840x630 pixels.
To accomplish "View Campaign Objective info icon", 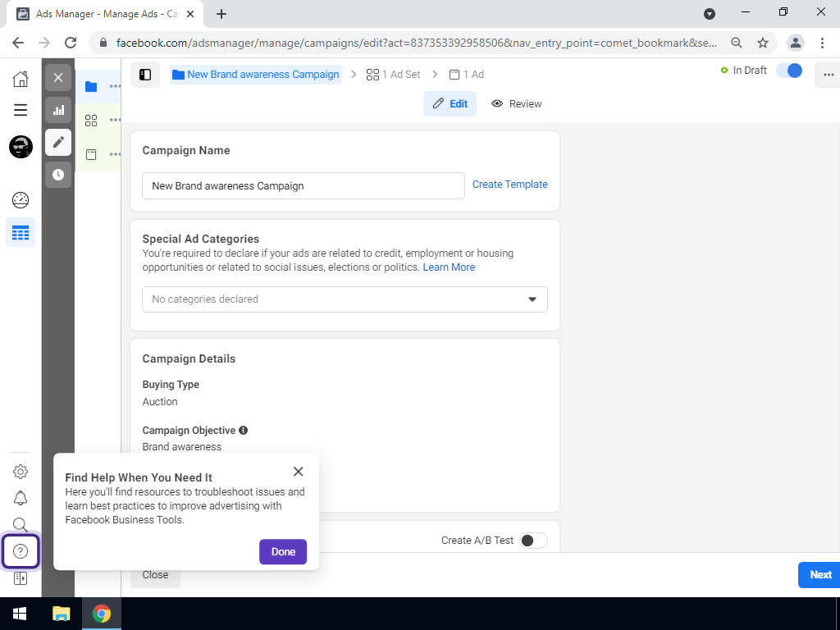I will coord(243,430).
